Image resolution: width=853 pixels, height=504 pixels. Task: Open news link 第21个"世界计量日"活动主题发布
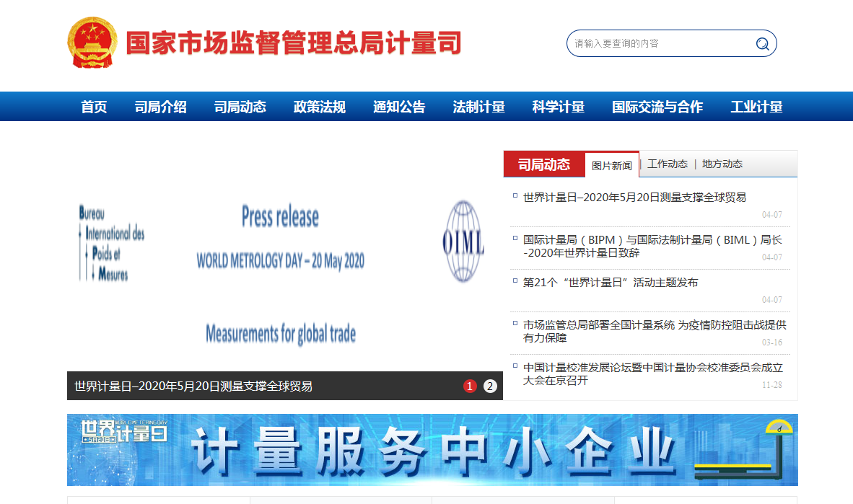pos(610,283)
